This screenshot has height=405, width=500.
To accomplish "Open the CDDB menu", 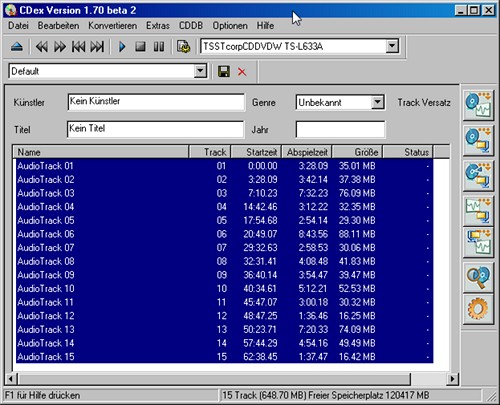I will tap(191, 26).
